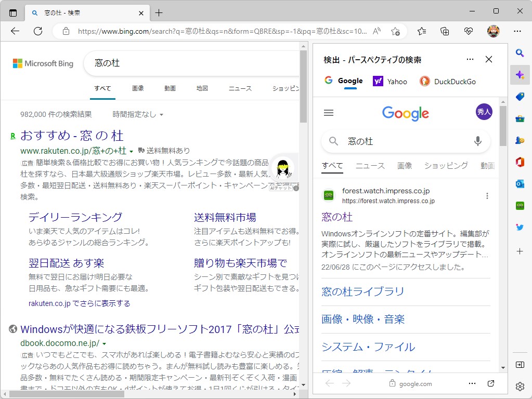Select Yahoo in the Discover panel
This screenshot has width=532, height=399.
390,81
